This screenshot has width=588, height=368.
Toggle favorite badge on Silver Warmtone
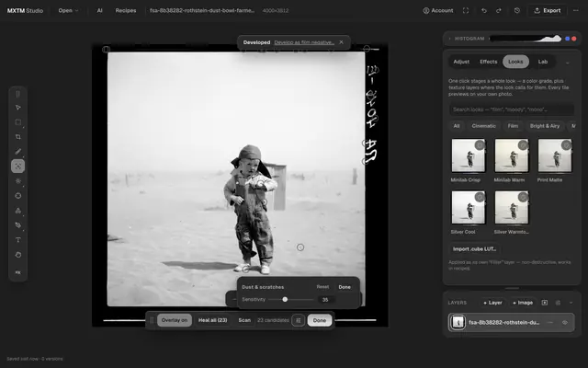523,197
